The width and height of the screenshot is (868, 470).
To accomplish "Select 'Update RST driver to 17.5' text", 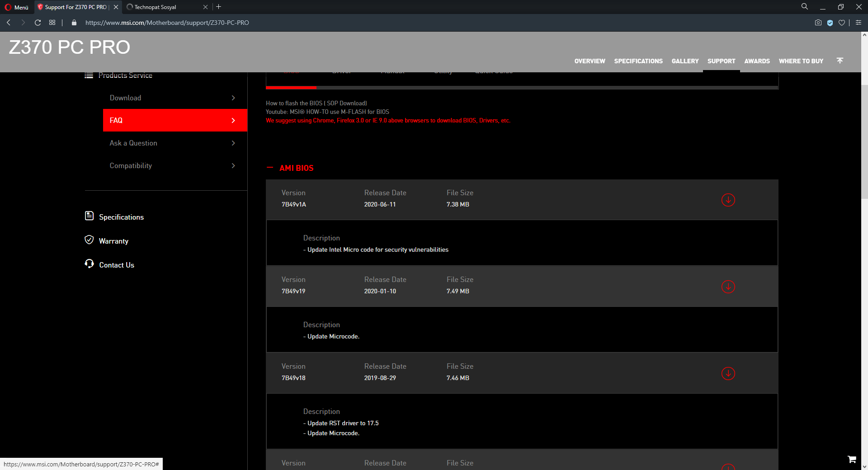I will (x=343, y=423).
